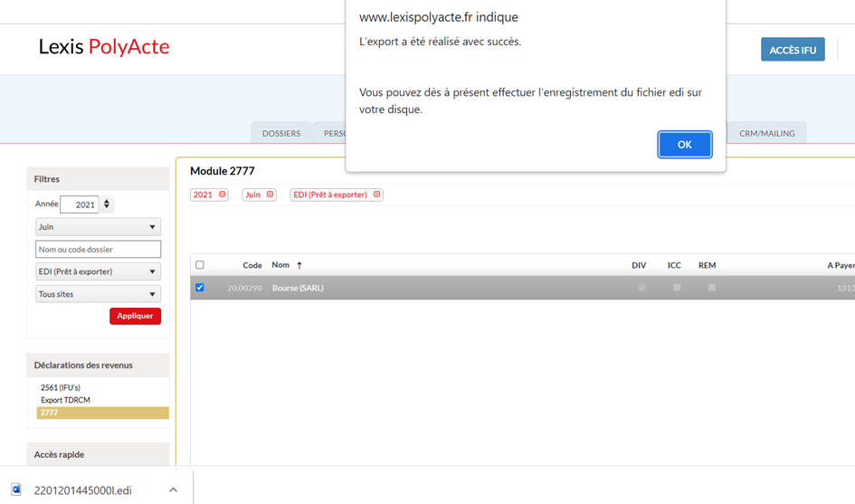Toggle the select-all checkbox in table header
The height and width of the screenshot is (504, 855).
tap(200, 265)
